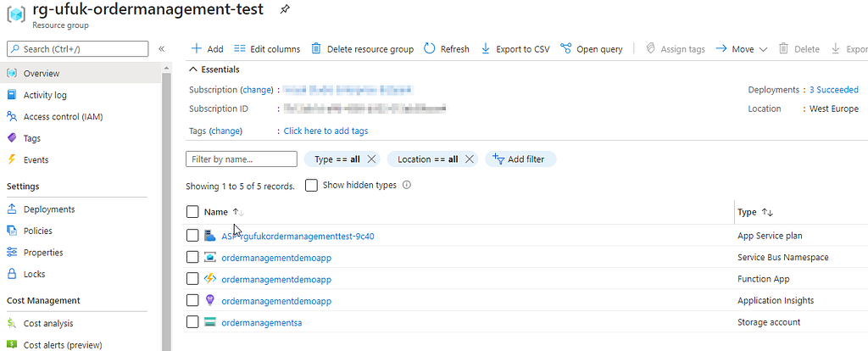Click the Cost analysis icon

(12, 323)
